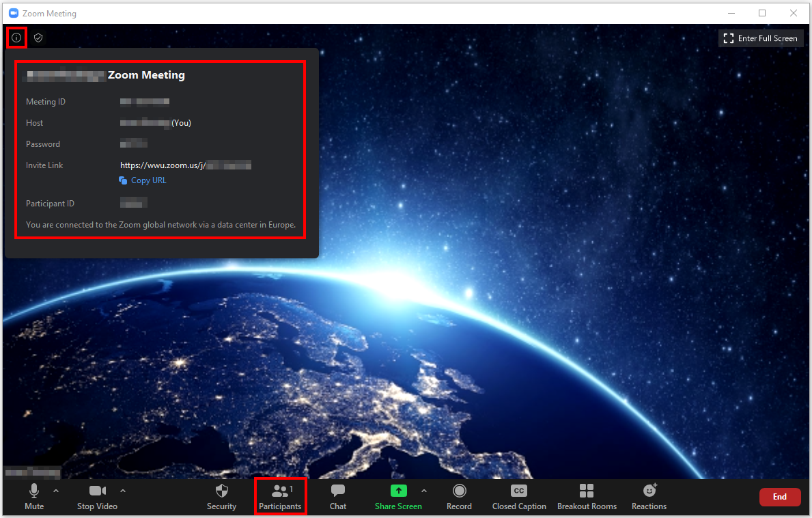Screen dimensions: 812x518
Task: Open the Security options
Action: point(221,497)
